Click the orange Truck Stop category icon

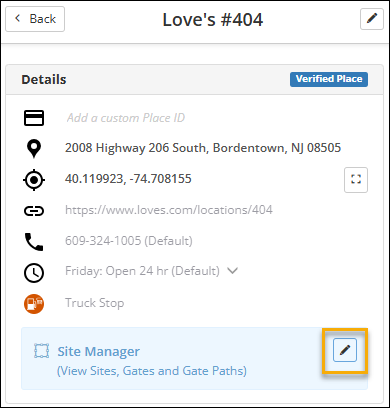coord(34,304)
